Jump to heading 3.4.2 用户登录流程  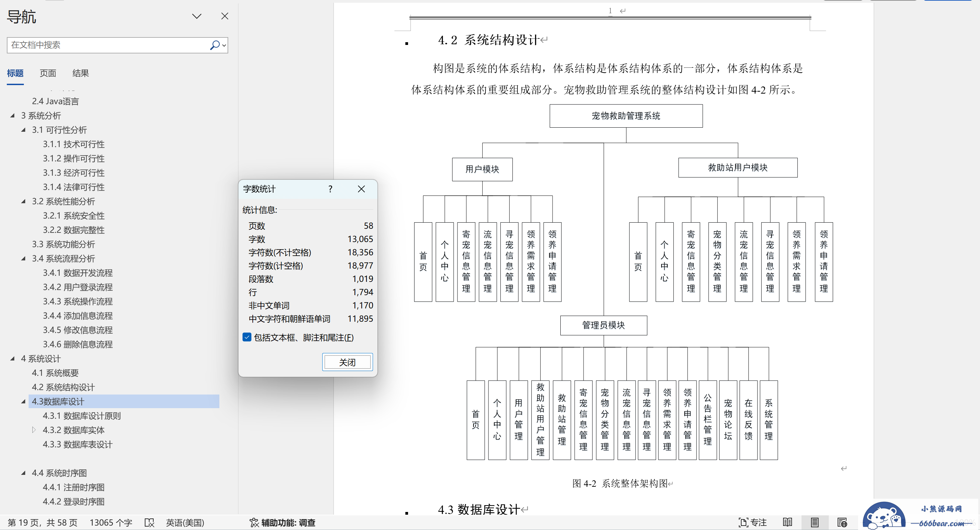point(78,287)
